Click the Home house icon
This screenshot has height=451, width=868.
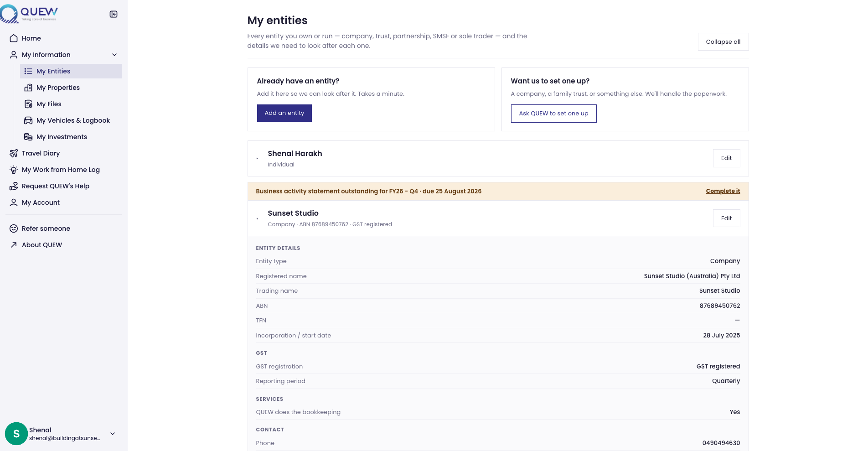point(14,38)
